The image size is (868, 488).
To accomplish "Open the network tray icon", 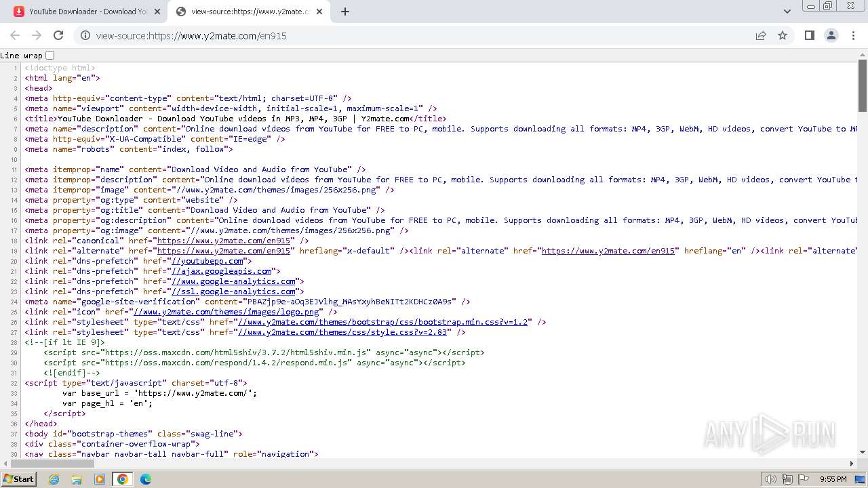I will [787, 479].
